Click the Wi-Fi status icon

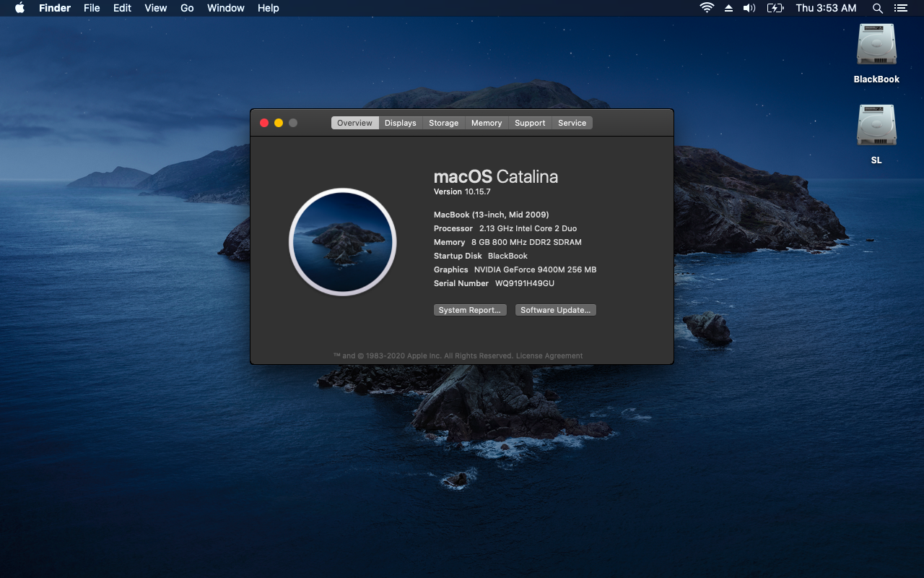coord(707,8)
